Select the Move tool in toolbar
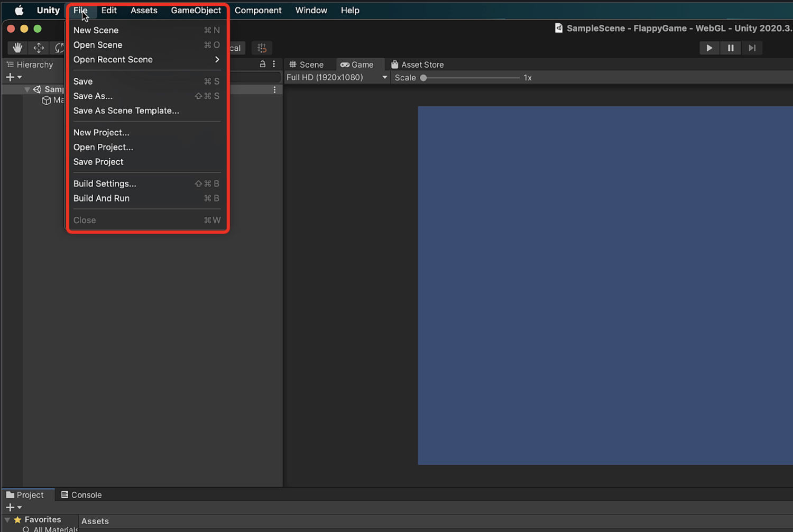Screen dimensions: 793x532 click(x=39, y=48)
